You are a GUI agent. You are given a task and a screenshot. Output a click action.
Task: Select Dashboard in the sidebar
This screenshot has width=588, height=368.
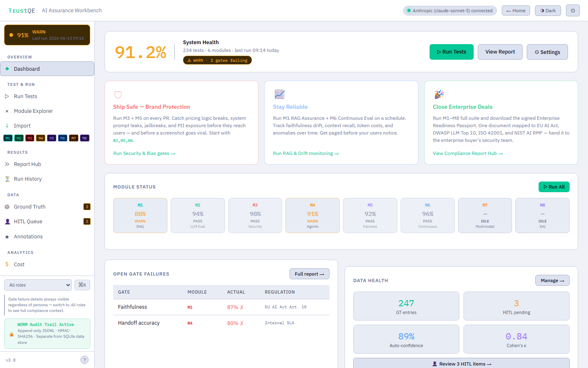pyautogui.click(x=47, y=69)
